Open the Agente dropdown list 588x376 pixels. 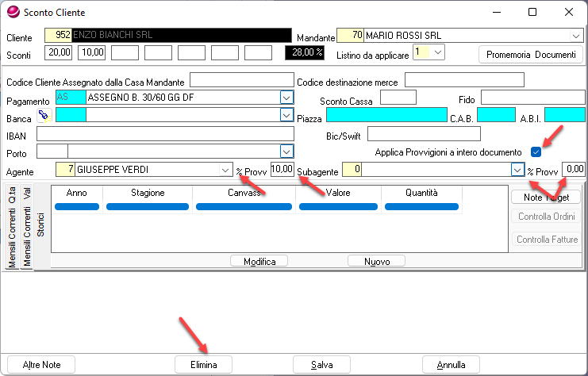click(225, 170)
